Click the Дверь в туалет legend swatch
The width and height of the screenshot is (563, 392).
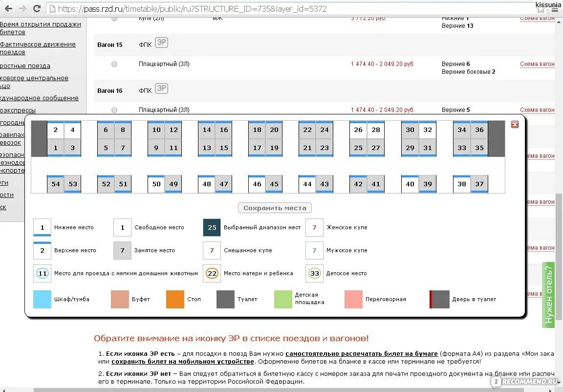point(439,300)
